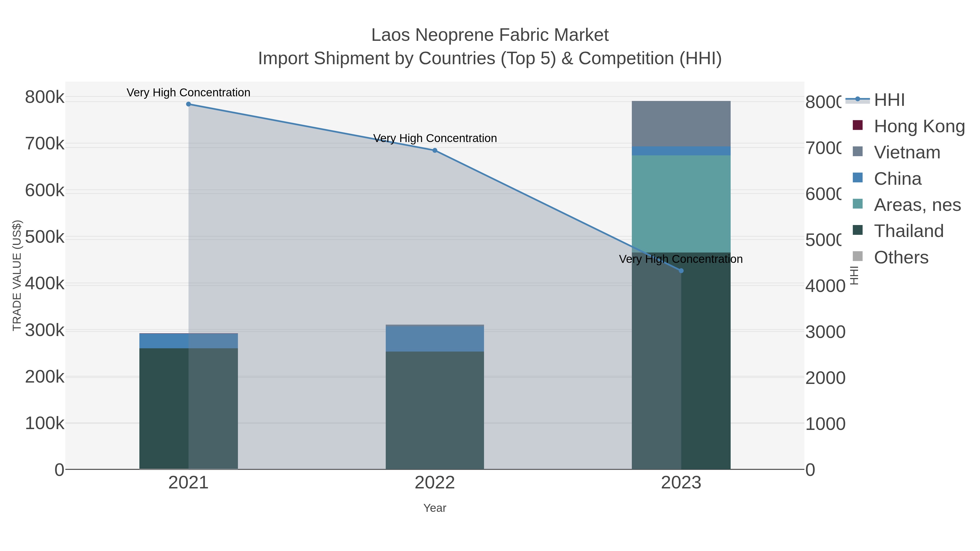The height and width of the screenshot is (551, 980).
Task: Toggle Thailand legend entry
Action: [x=898, y=231]
